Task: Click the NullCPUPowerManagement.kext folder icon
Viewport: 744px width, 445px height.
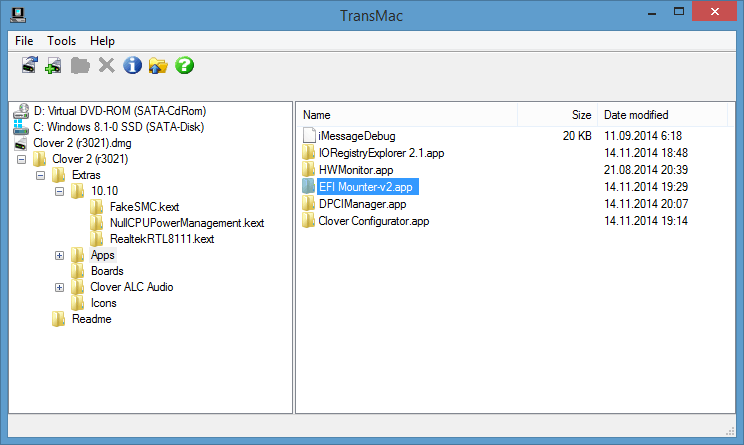Action: pyautogui.click(x=96, y=223)
